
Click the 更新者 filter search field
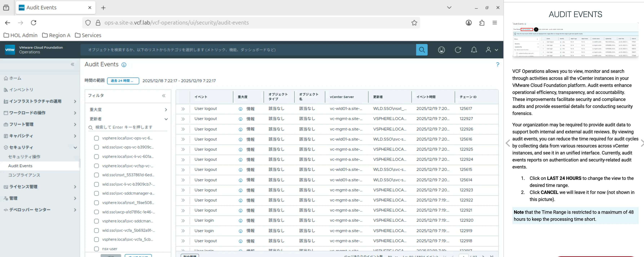[x=128, y=127]
